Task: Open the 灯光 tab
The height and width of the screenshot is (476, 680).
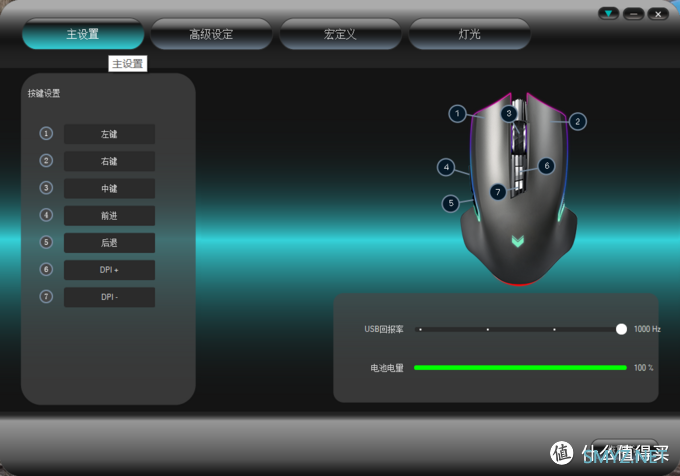Action: click(x=469, y=34)
